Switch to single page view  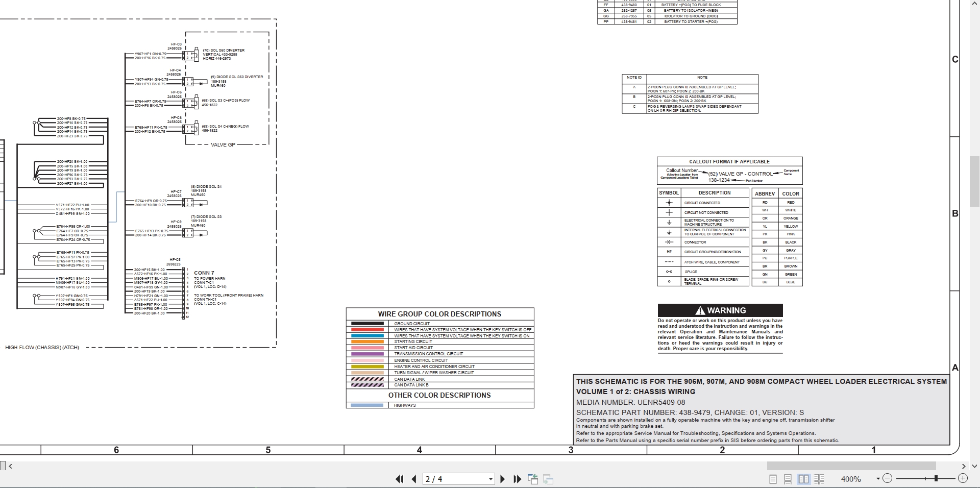point(773,479)
